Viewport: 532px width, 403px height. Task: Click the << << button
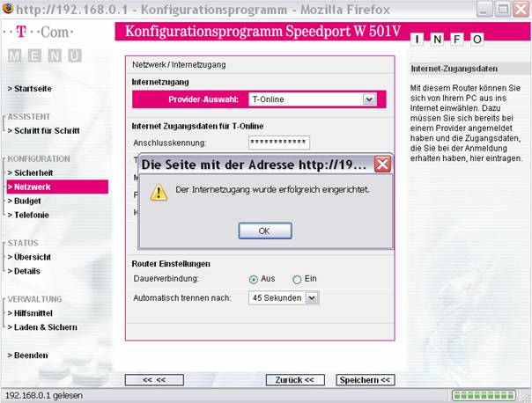point(154,380)
